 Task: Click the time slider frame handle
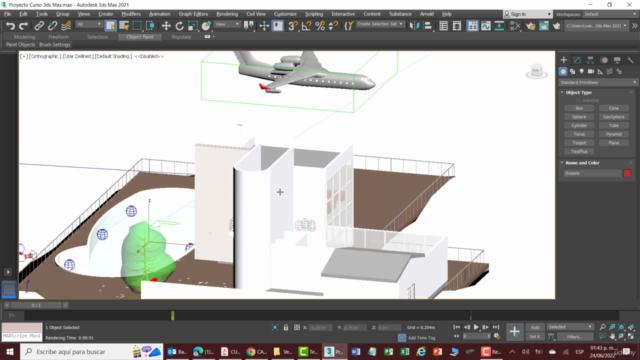click(x=36, y=305)
